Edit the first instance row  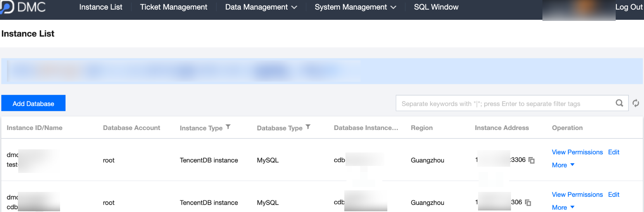(x=613, y=152)
